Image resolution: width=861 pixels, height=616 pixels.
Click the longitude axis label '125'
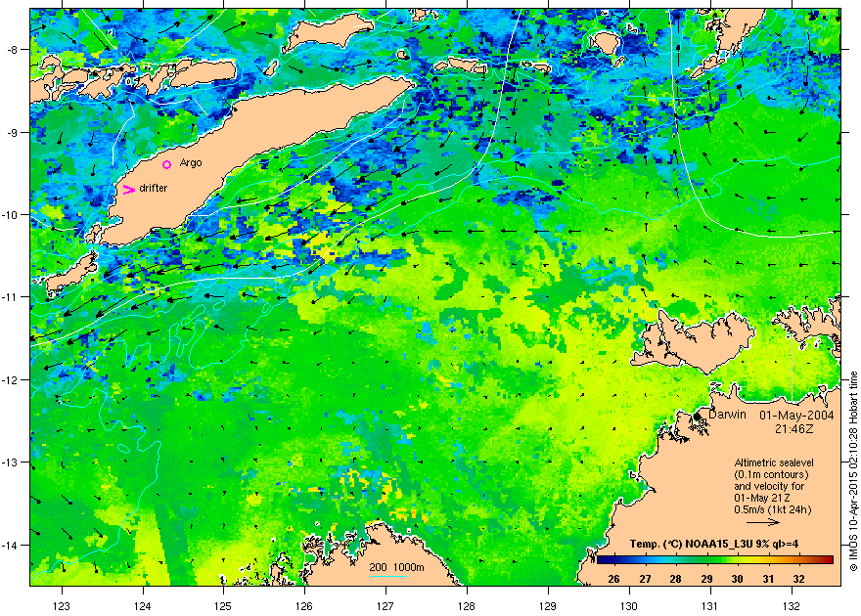223,606
